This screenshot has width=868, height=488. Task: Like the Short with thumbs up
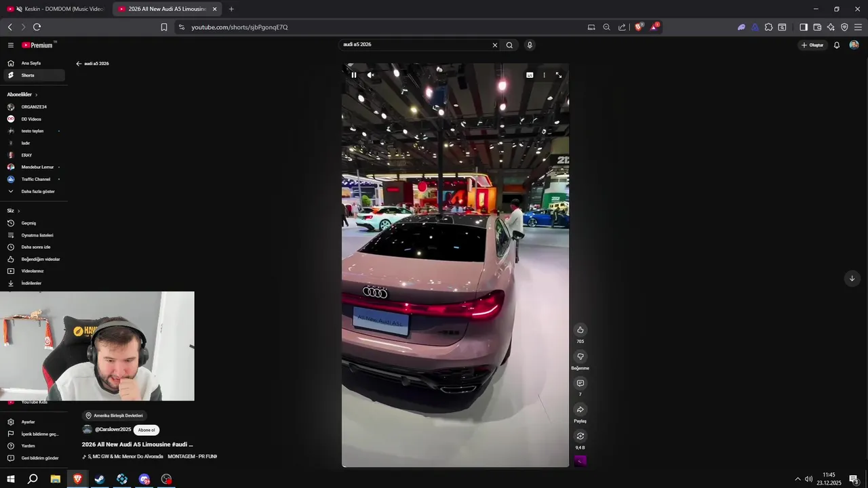click(580, 330)
